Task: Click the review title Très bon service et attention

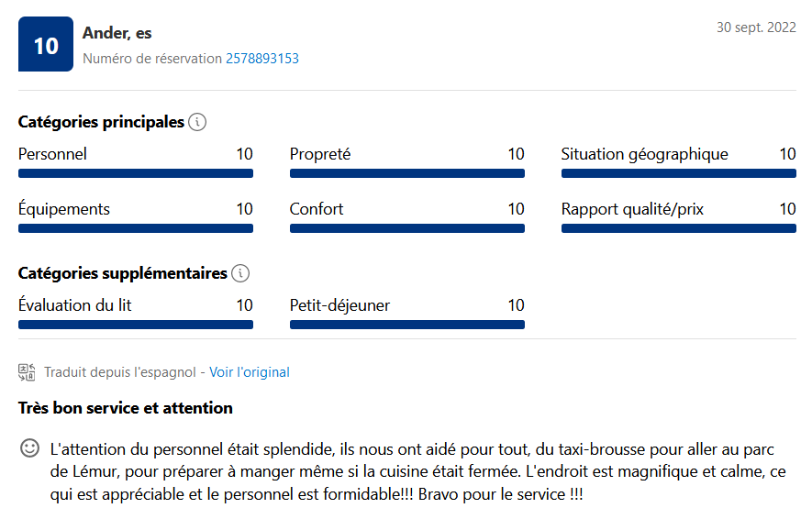Action: 126,408
